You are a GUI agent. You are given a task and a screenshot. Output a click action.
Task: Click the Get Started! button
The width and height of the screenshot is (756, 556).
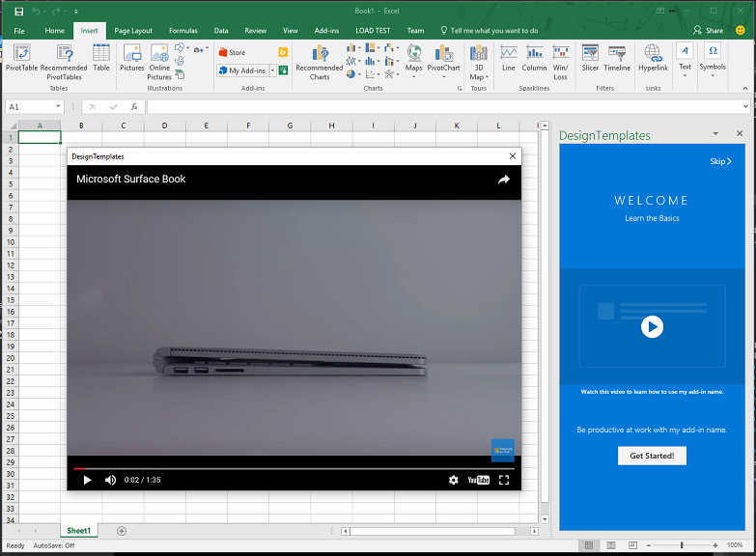click(652, 456)
